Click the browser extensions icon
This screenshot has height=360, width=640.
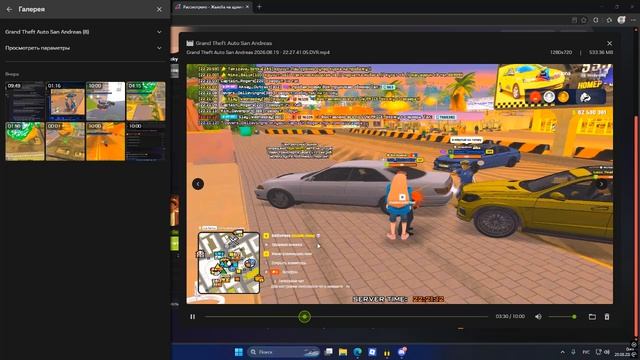click(x=609, y=20)
